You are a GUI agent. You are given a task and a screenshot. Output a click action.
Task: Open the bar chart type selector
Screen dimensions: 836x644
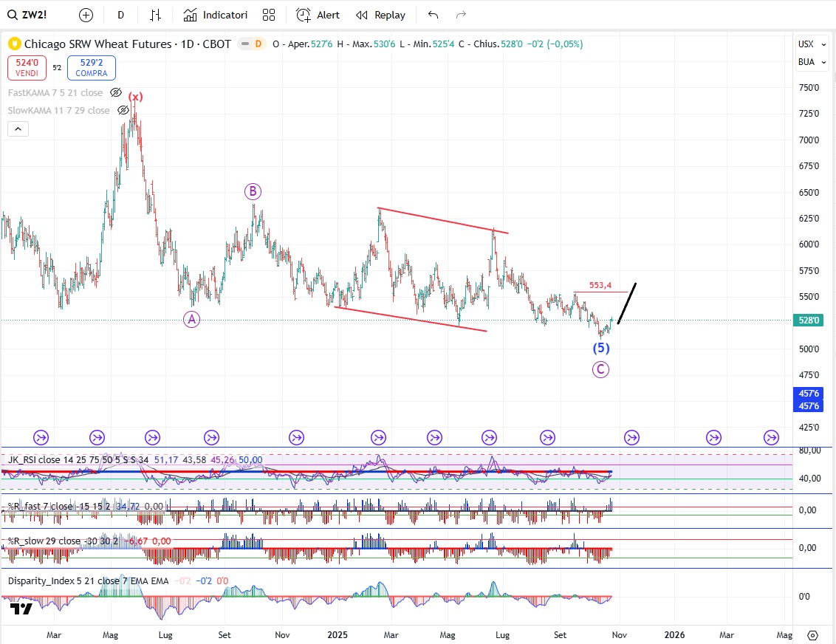pos(155,15)
